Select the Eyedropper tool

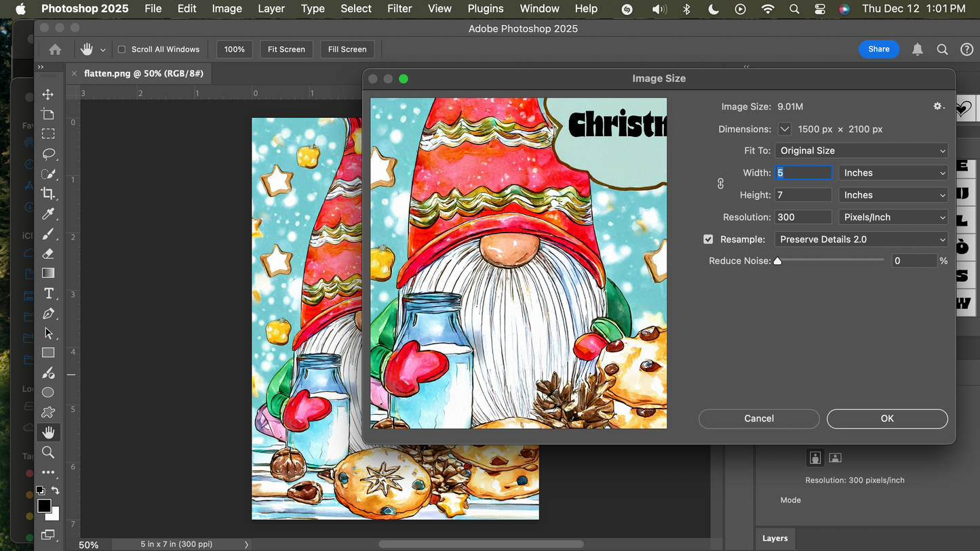pos(48,213)
